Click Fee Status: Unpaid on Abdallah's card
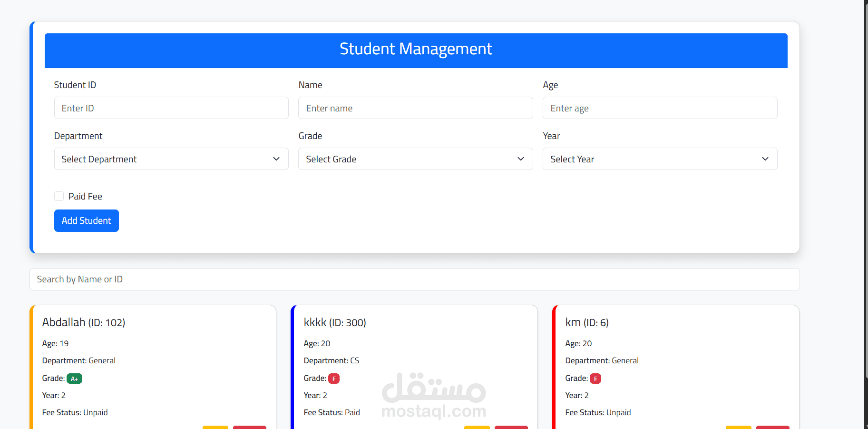Screen dimensions: 868x429 [75, 413]
